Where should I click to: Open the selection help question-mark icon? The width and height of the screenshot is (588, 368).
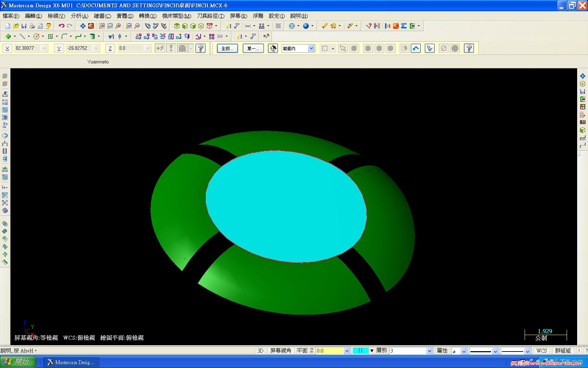469,48
